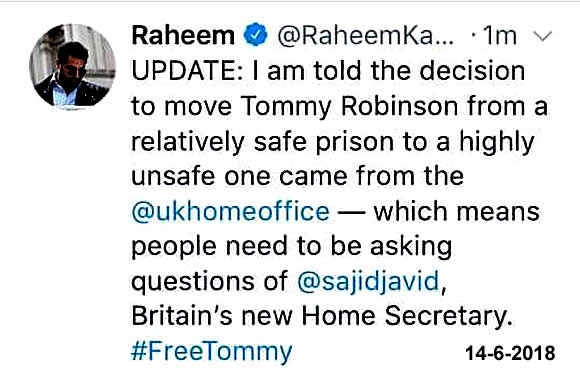Open the 1m timestamp permalink

click(500, 36)
